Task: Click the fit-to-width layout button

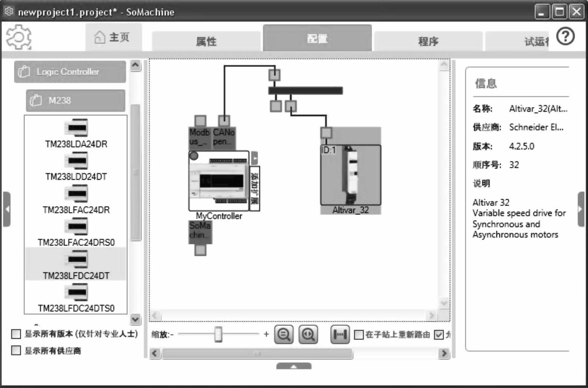Action: [x=340, y=334]
